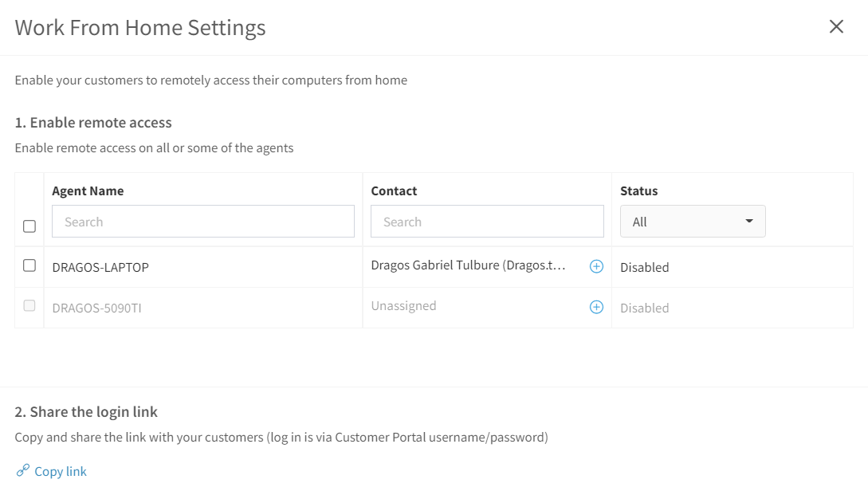Check the DRAGOS-LAPTOP row checkbox

coord(29,265)
